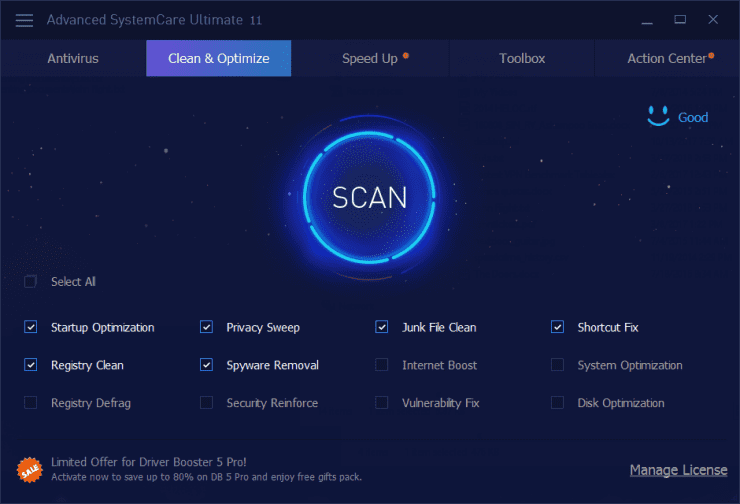The width and height of the screenshot is (740, 504).
Task: Maximize the Advanced SystemCare window
Action: [x=680, y=20]
